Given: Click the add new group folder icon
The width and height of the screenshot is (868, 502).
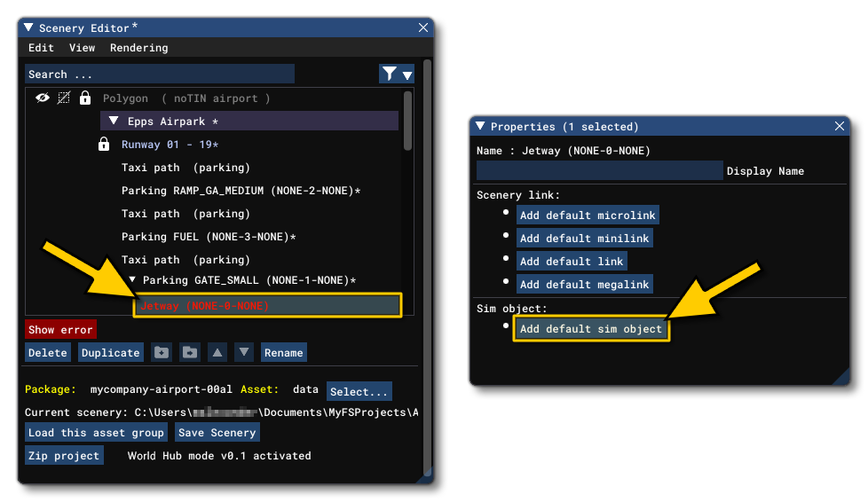Looking at the screenshot, I should pyautogui.click(x=161, y=353).
